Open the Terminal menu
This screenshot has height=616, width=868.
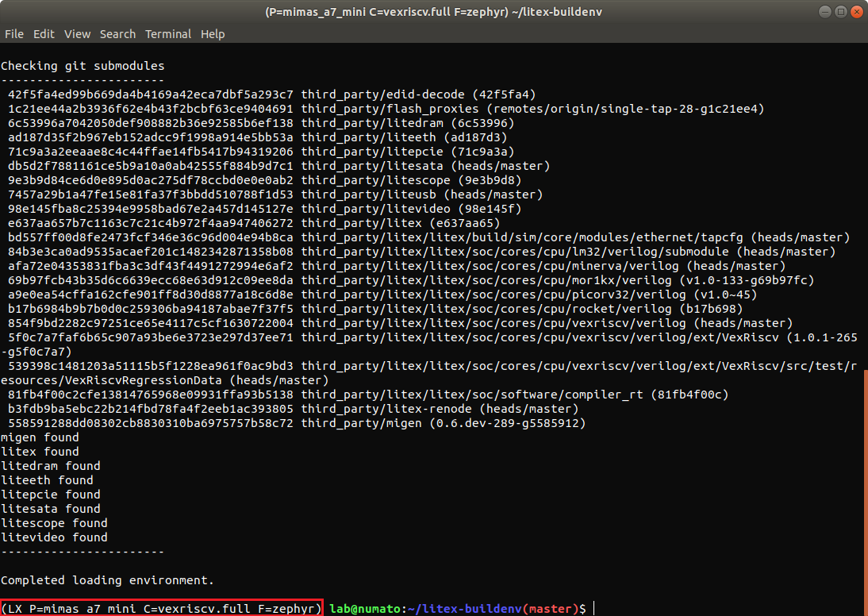167,34
